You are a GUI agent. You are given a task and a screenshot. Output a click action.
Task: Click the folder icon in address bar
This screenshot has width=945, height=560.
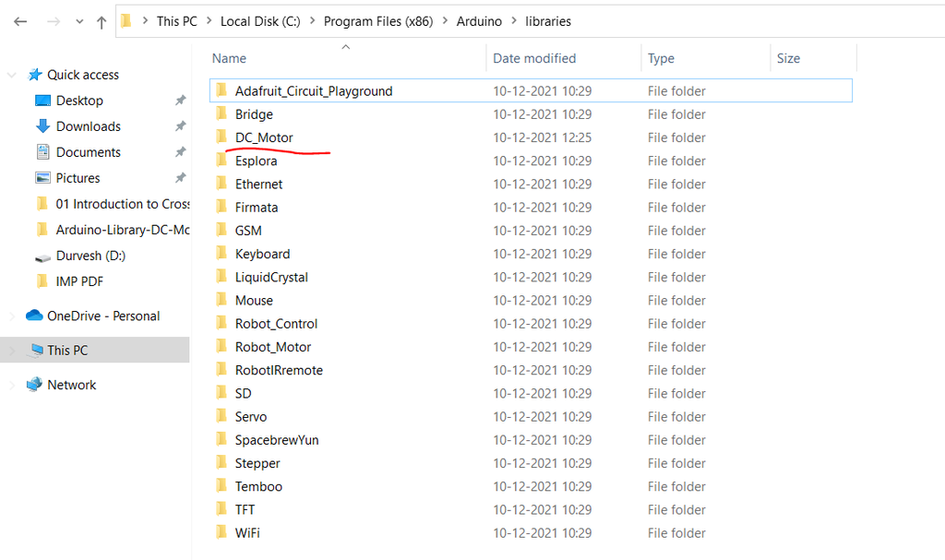pyautogui.click(x=126, y=21)
